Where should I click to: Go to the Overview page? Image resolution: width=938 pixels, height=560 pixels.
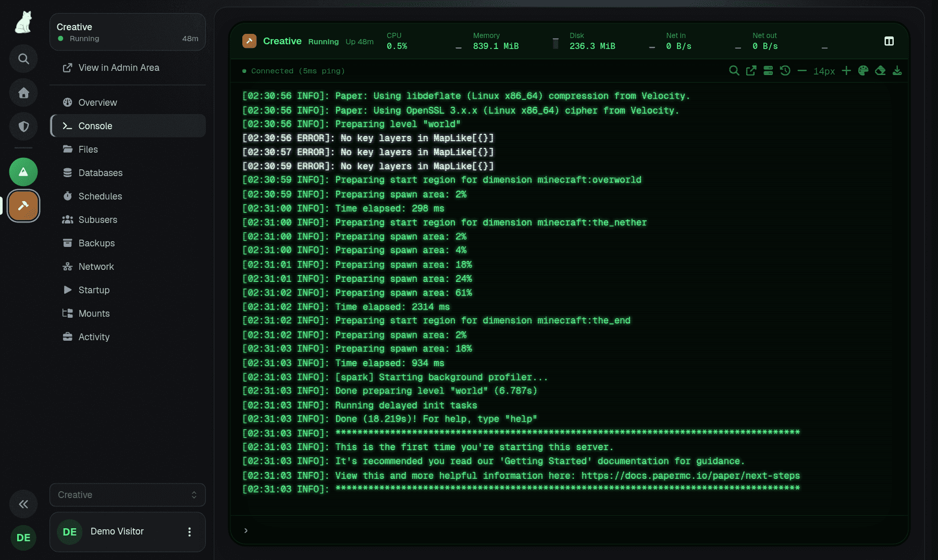pos(128,103)
